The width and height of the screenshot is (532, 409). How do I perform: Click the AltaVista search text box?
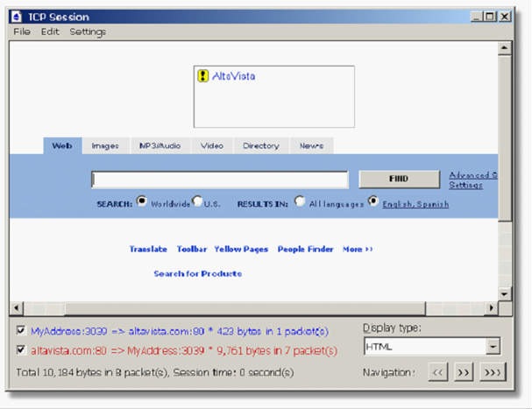pyautogui.click(x=220, y=180)
